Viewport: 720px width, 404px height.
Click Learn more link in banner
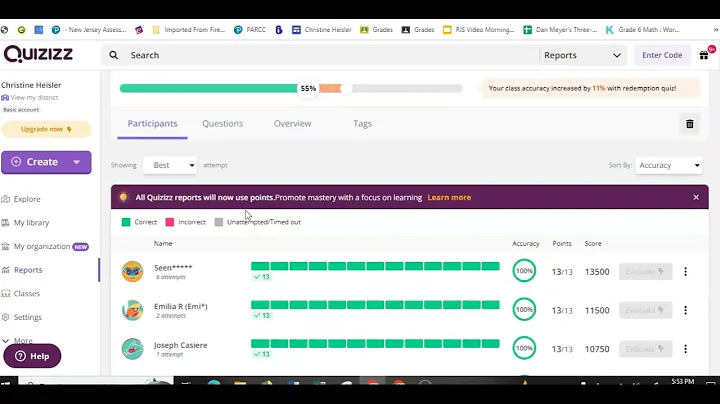point(449,197)
